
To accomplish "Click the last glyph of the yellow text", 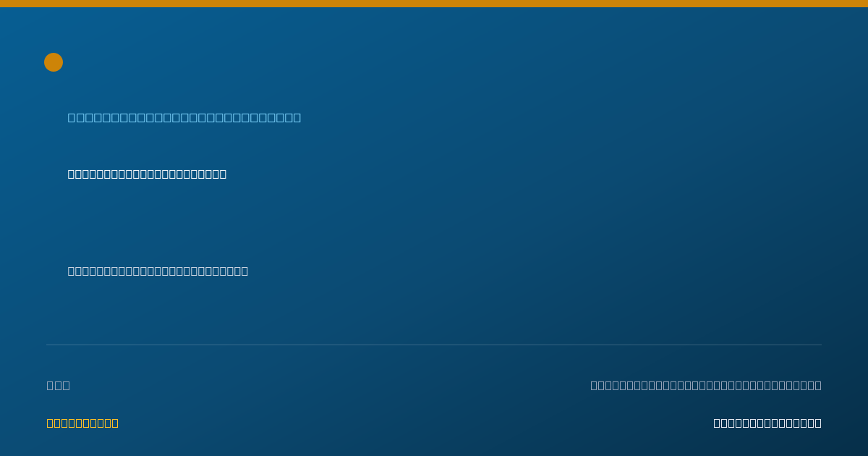I will (115, 423).
